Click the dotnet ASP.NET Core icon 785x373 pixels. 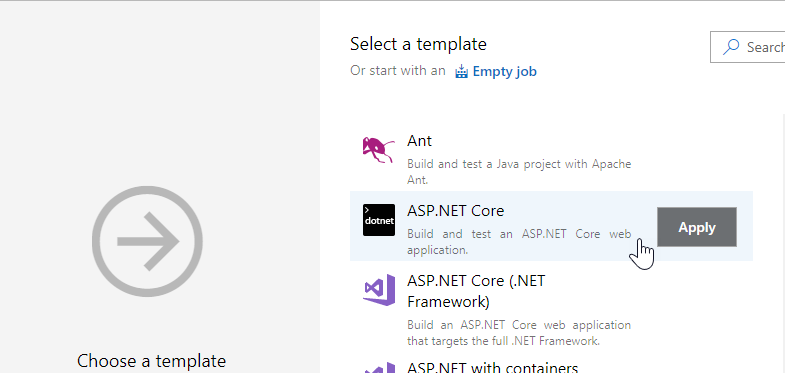pyautogui.click(x=378, y=220)
